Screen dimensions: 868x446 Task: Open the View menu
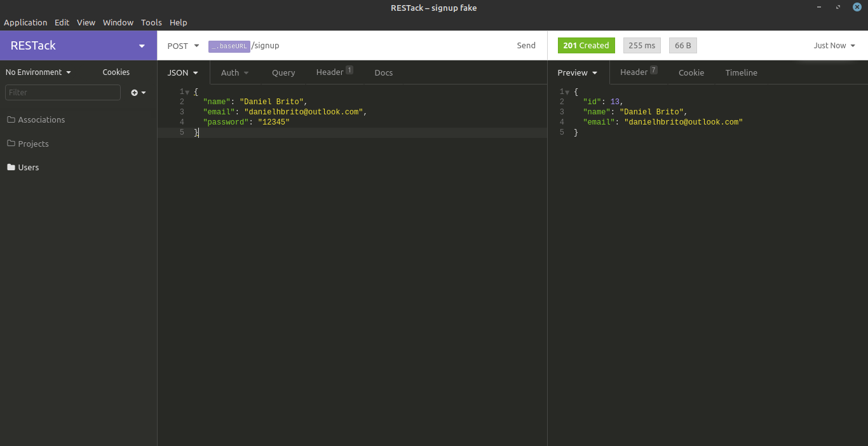[86, 22]
